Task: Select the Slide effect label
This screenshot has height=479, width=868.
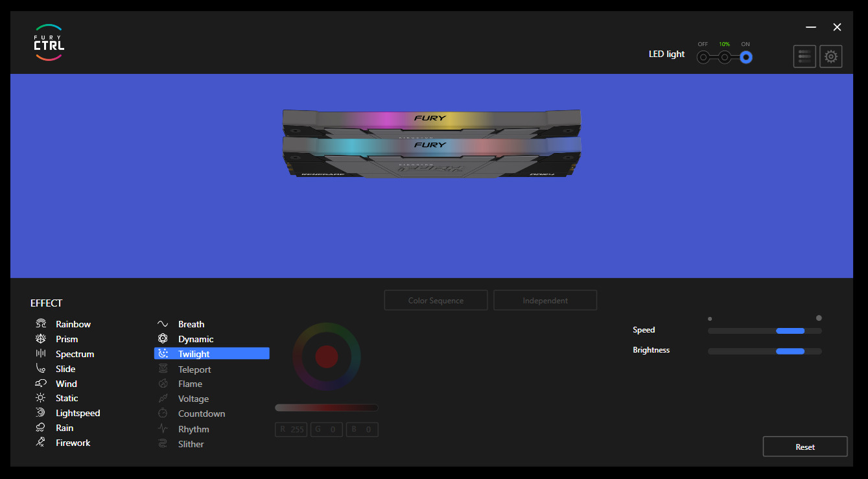Action: click(x=65, y=369)
